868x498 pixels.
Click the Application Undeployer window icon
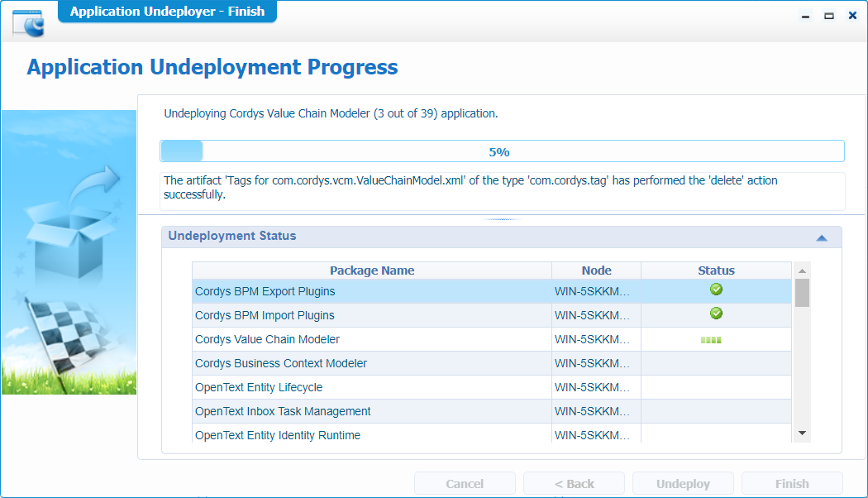27,23
